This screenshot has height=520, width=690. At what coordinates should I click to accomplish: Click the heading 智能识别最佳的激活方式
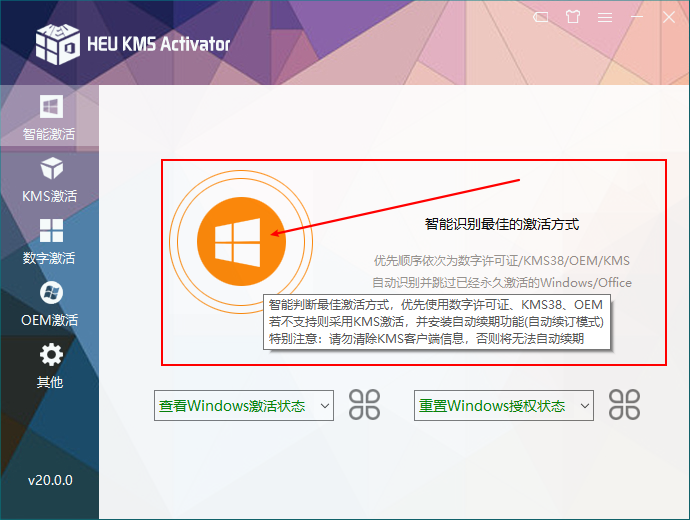pyautogui.click(x=502, y=224)
